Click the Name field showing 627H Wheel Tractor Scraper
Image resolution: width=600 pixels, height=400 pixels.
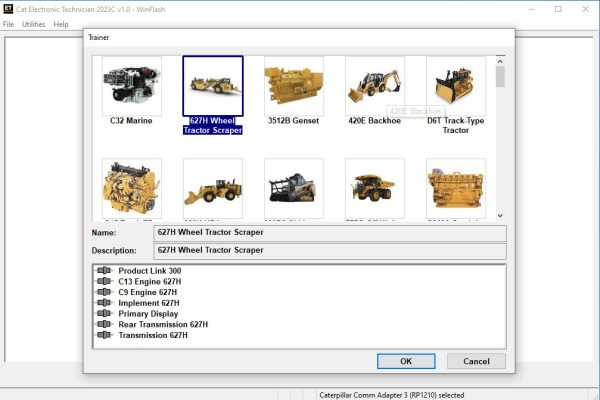pos(330,233)
